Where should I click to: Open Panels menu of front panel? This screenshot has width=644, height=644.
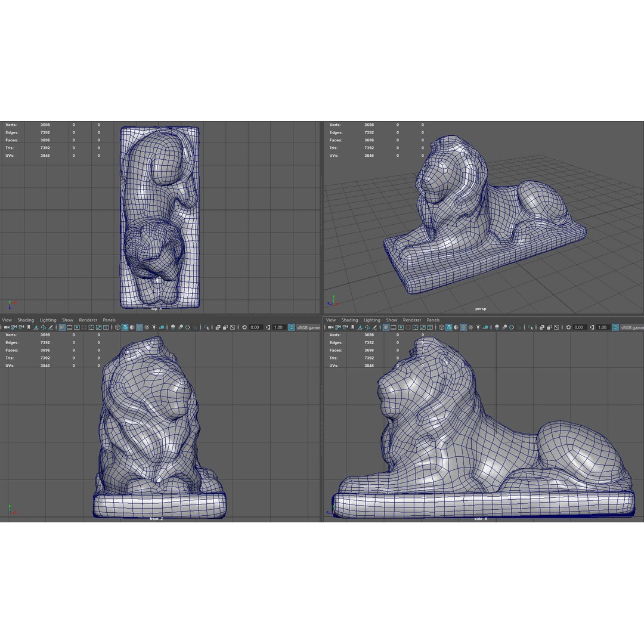[x=109, y=320]
